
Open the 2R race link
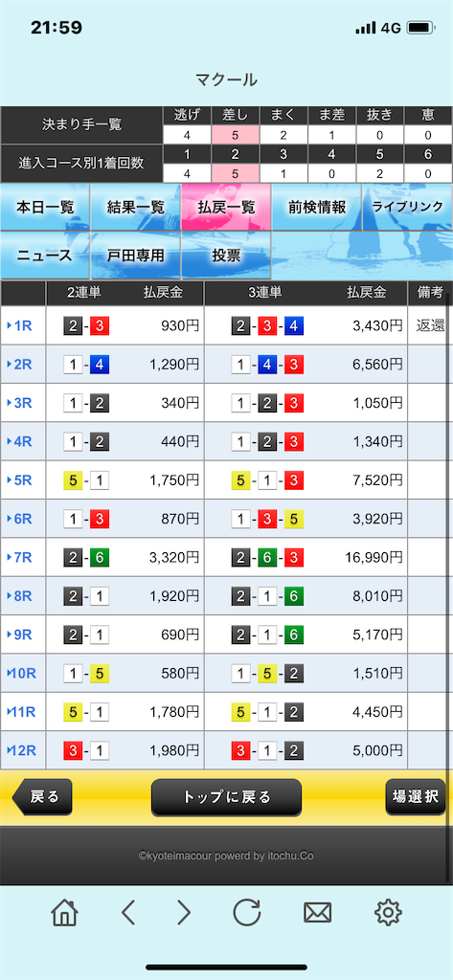click(23, 364)
